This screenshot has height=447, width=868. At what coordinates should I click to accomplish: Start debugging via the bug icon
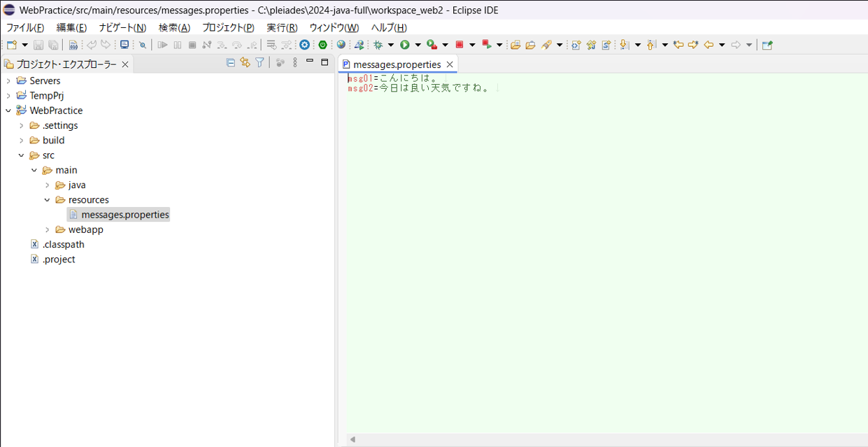pyautogui.click(x=376, y=44)
